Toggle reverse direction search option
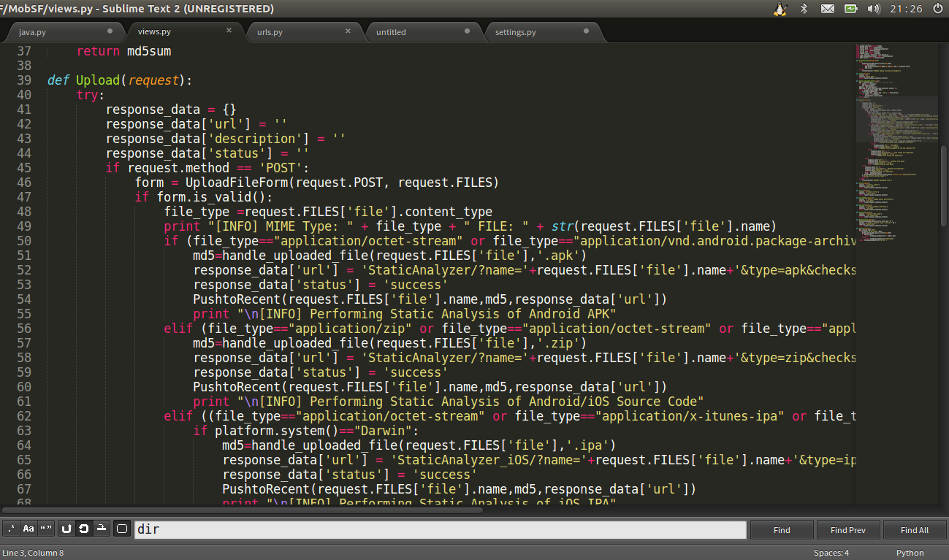The width and height of the screenshot is (949, 560). click(66, 529)
